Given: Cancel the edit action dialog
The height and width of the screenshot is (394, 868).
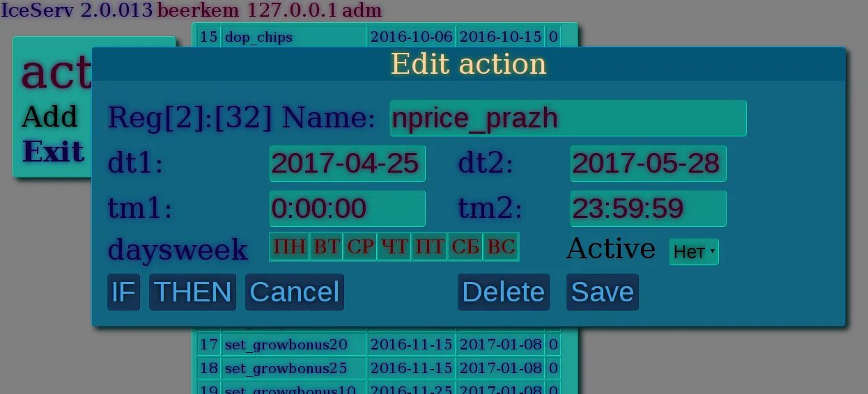Looking at the screenshot, I should pos(295,292).
